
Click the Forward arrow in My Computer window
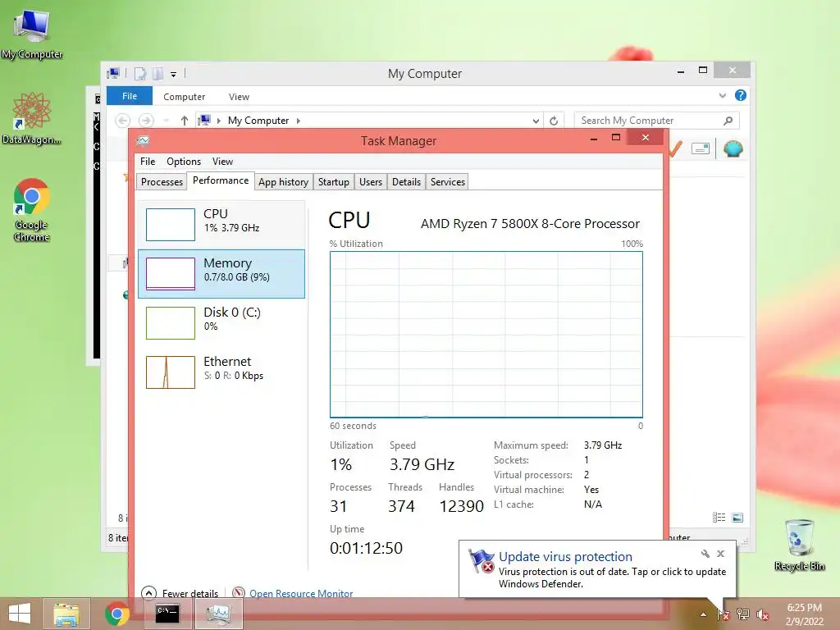(146, 121)
